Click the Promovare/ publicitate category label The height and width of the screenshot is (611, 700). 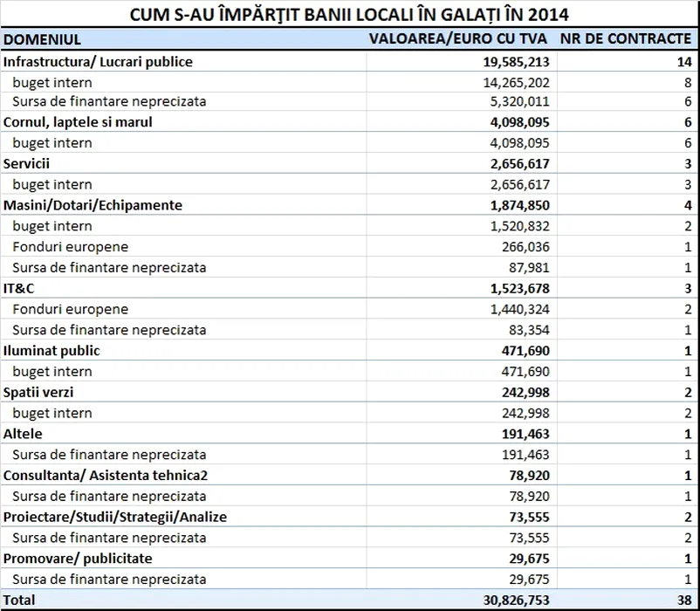pos(78,558)
